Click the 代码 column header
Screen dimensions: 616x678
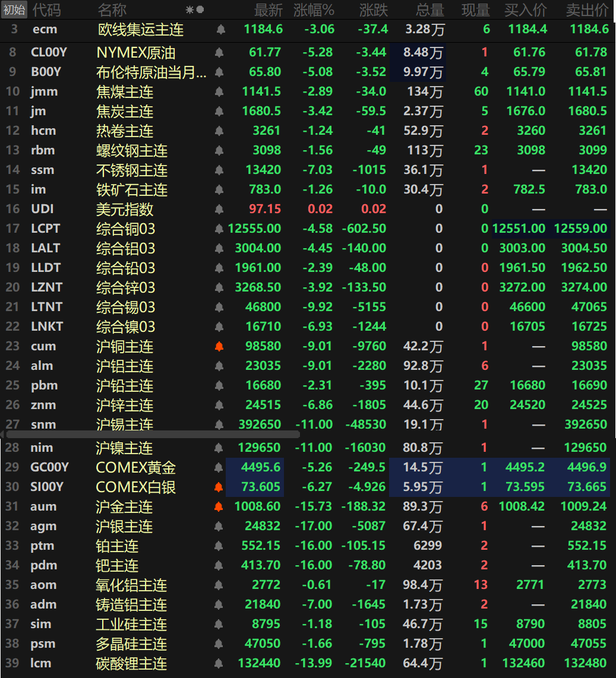46,9
